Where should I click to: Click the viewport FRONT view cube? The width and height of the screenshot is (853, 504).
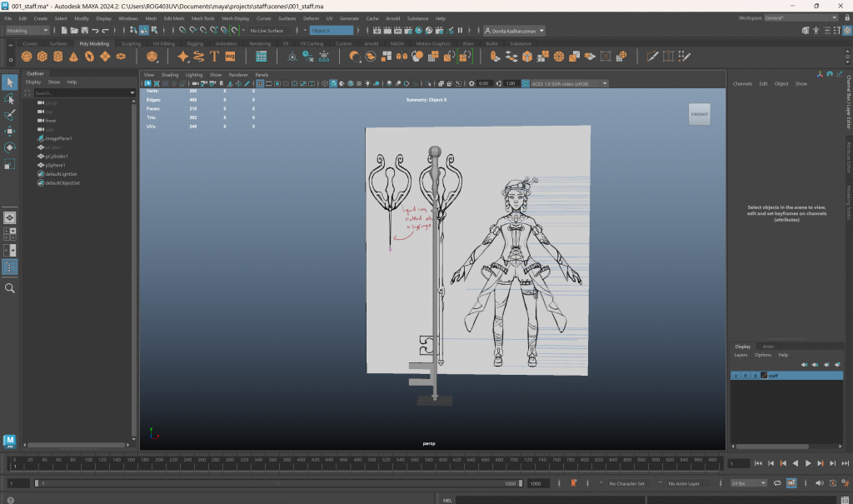699,114
